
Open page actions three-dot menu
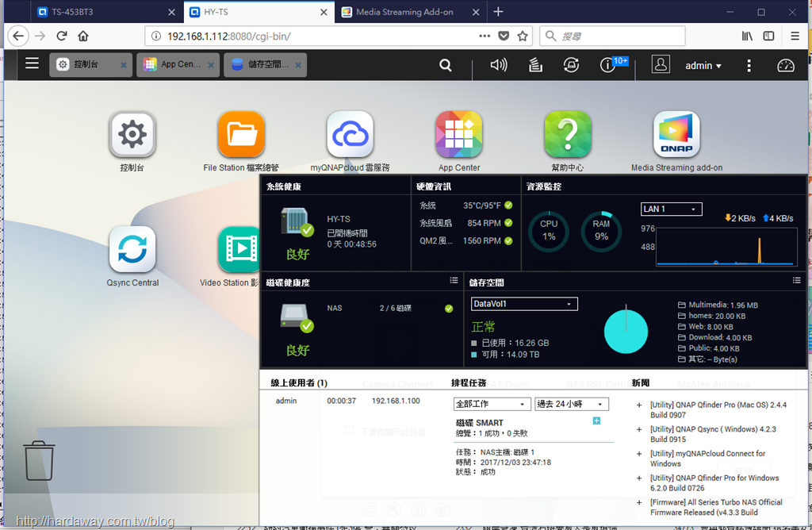(x=485, y=36)
